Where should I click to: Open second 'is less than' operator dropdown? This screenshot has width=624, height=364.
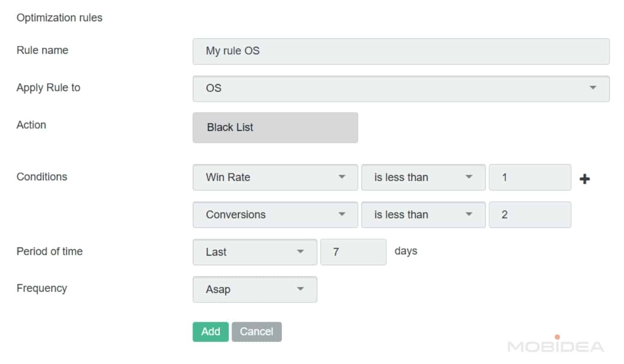coord(423,214)
